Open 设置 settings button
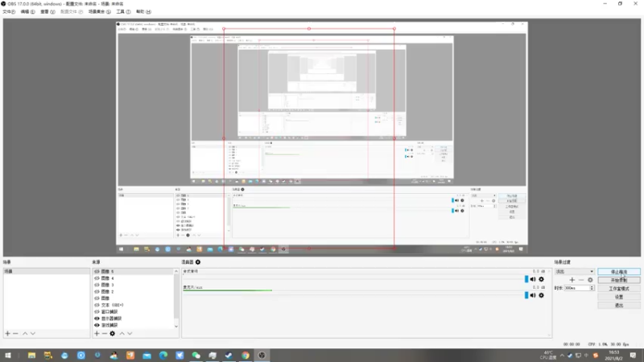The width and height of the screenshot is (644, 362). pos(619,297)
